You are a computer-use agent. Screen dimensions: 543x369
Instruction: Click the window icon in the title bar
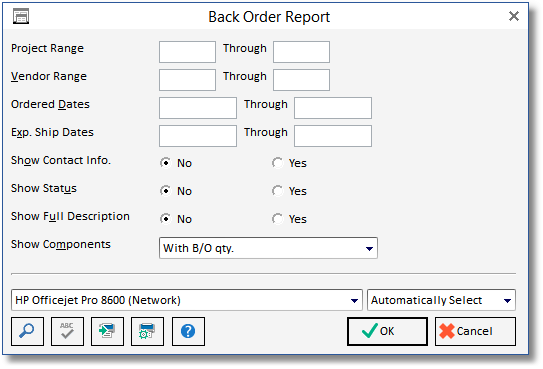tap(21, 16)
